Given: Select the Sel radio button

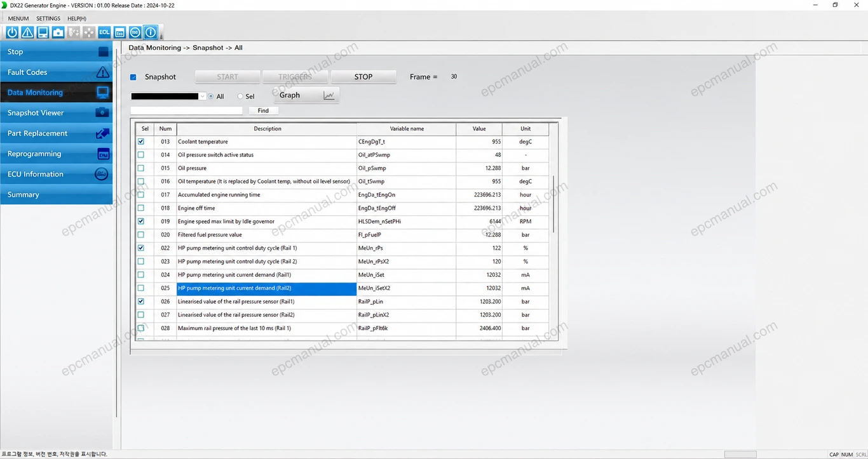Looking at the screenshot, I should click(240, 96).
